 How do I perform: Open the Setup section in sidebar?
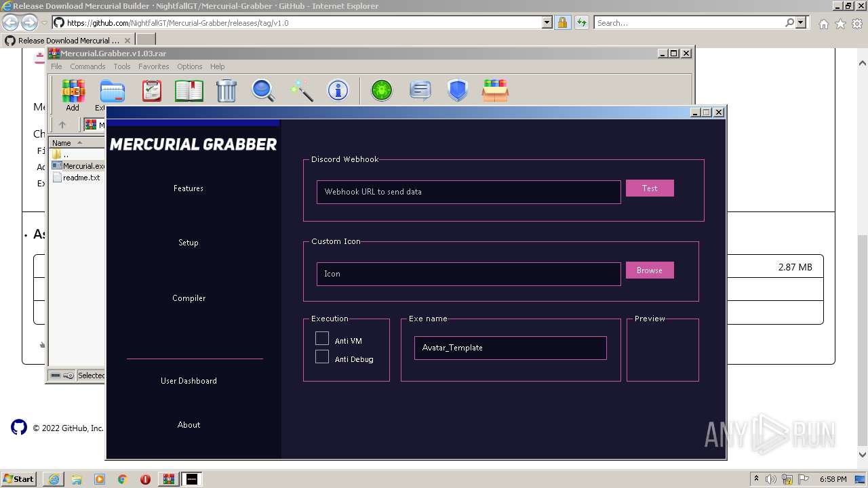[189, 243]
